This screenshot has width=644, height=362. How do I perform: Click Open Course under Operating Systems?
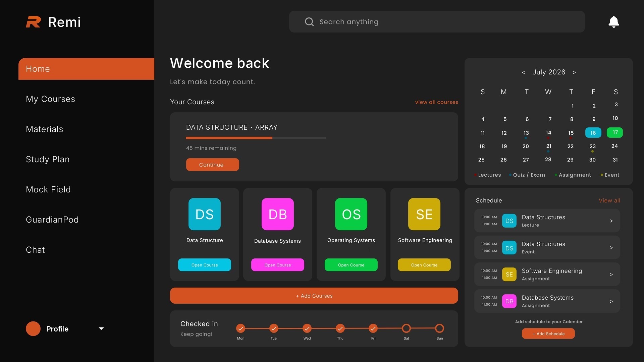pyautogui.click(x=351, y=265)
